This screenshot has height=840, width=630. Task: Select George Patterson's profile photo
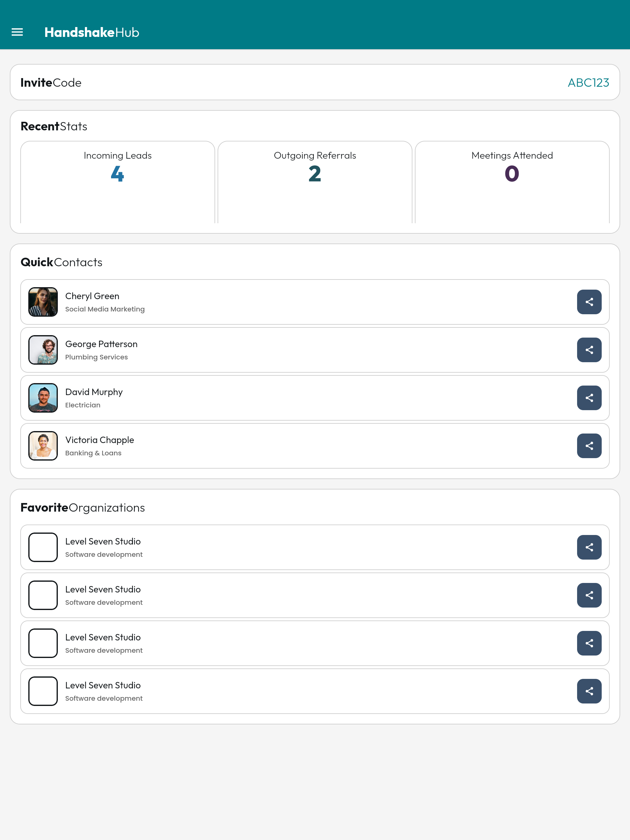43,350
